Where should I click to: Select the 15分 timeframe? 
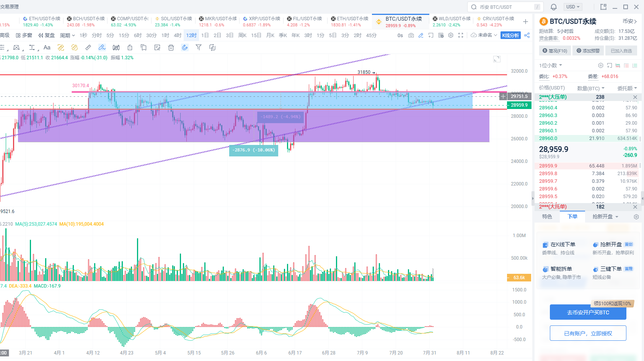pyautogui.click(x=124, y=35)
